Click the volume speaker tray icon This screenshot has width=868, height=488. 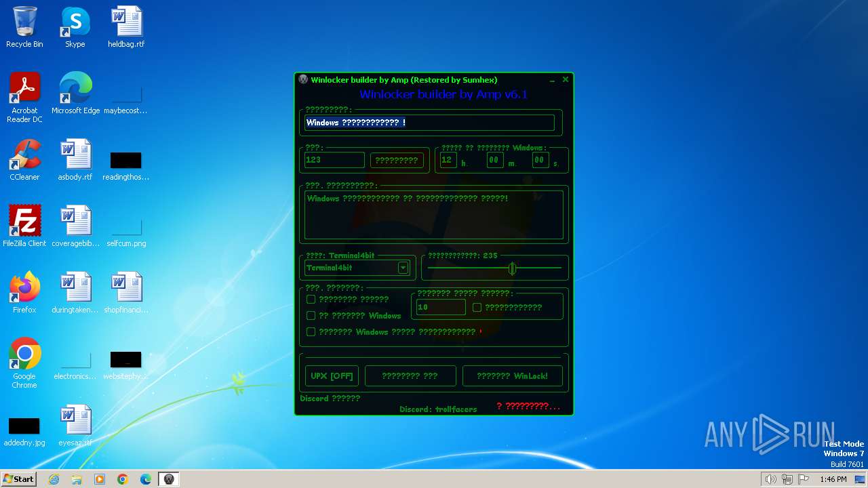[770, 479]
